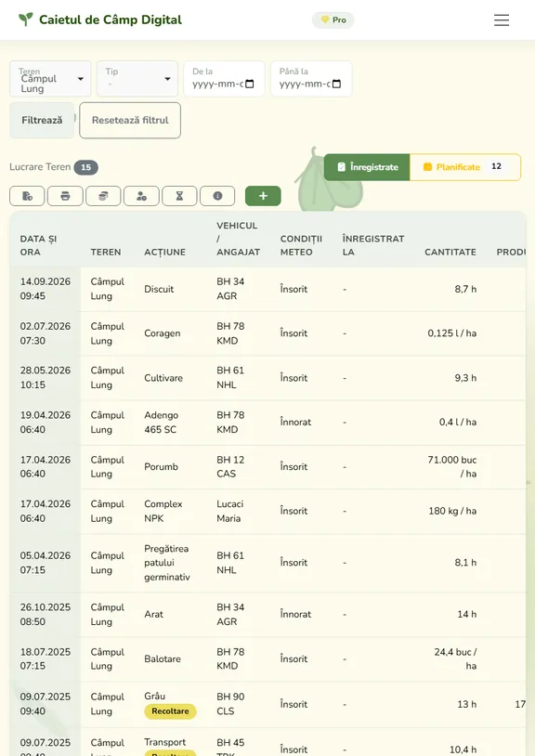
Task: Click the Discuit action cell
Action: 159,289
